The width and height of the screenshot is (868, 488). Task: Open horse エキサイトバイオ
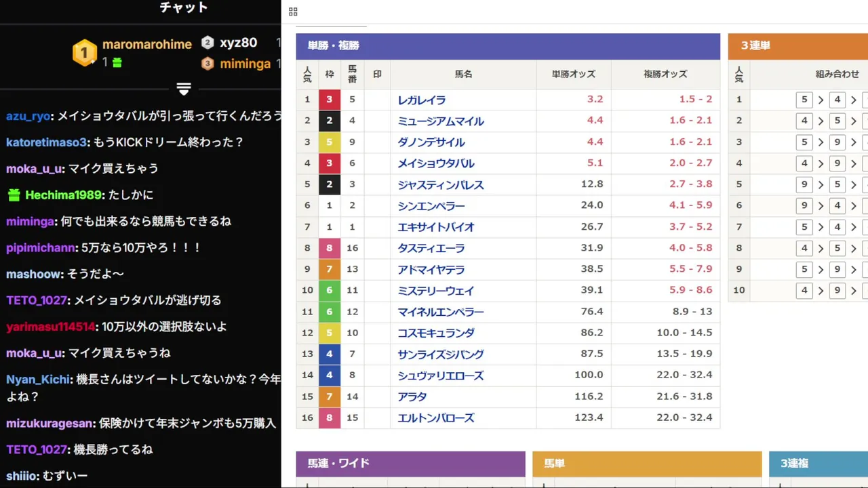[x=436, y=227]
